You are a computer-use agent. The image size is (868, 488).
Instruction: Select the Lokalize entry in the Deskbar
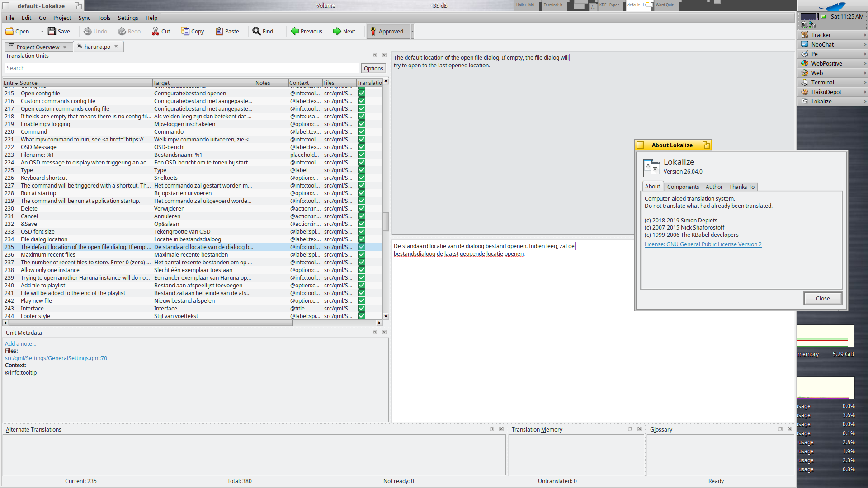832,102
